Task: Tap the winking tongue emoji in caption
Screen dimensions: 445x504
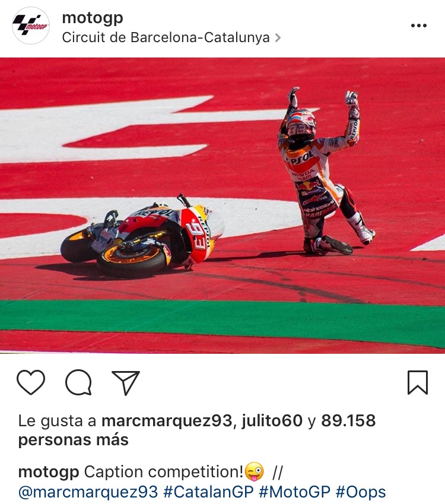Action: coord(254,471)
